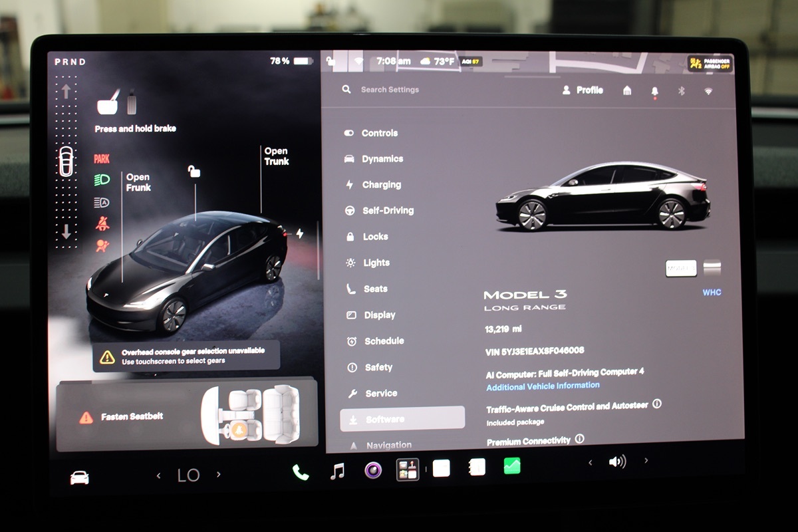This screenshot has width=798, height=532.
Task: Tap the auto high beam indicator
Action: click(x=102, y=203)
